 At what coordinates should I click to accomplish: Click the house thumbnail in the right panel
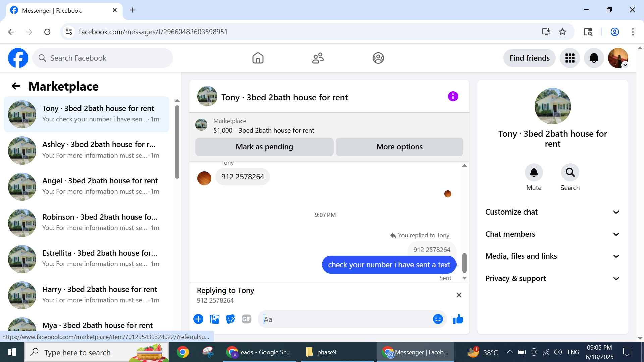click(x=552, y=106)
